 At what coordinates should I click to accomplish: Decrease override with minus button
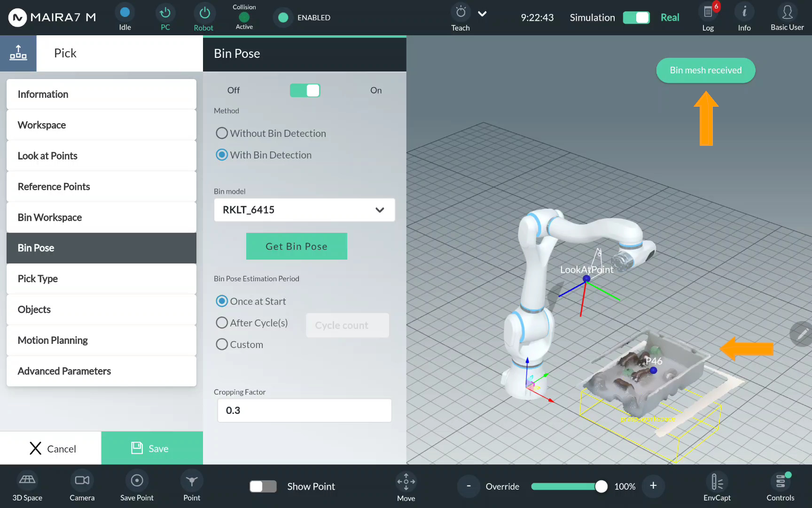[x=468, y=486]
